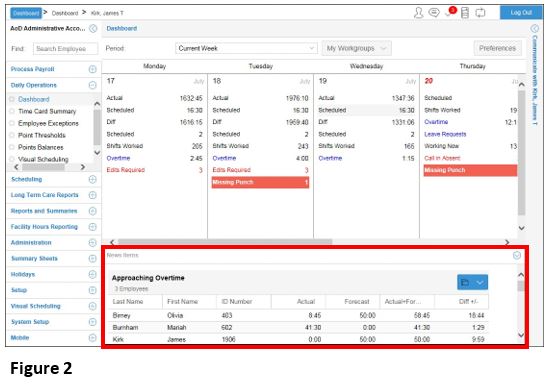Image resolution: width=551 pixels, height=384 pixels.
Task: Click calendar scroll right arrow
Action: click(507, 242)
